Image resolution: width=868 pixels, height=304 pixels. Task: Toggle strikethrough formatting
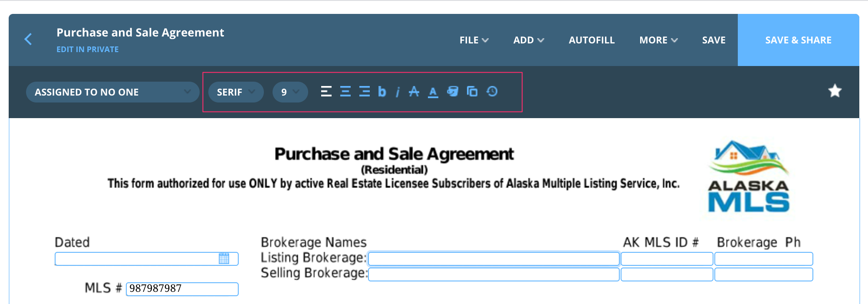pyautogui.click(x=414, y=92)
